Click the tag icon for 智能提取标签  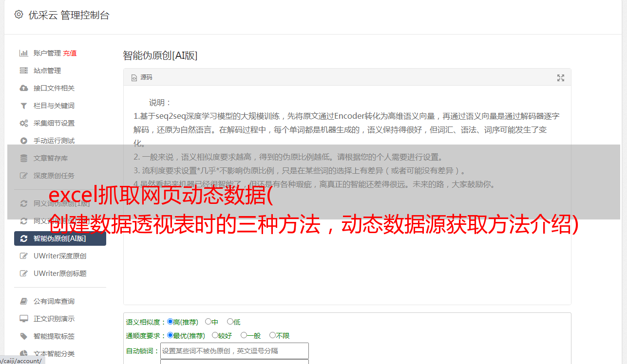point(23,336)
